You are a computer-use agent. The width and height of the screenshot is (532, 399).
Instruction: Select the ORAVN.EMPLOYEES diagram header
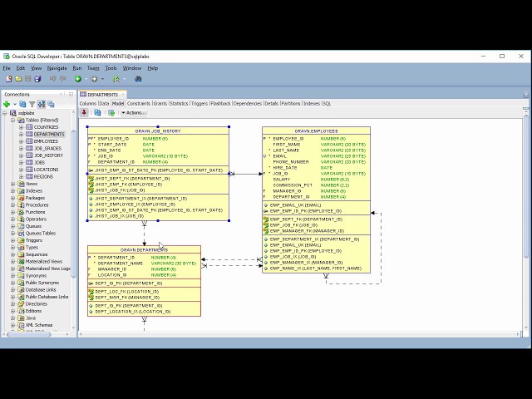pos(316,131)
